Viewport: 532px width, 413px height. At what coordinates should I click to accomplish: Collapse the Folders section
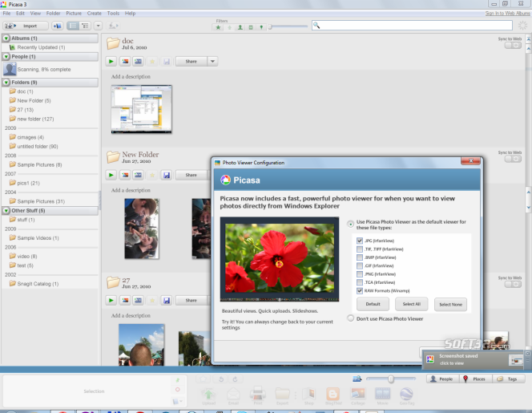tap(6, 83)
